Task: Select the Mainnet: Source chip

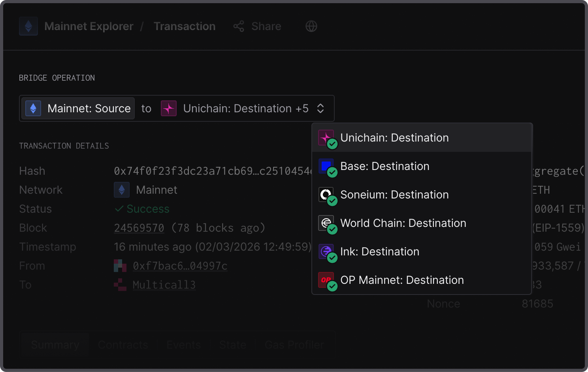Action: point(78,108)
